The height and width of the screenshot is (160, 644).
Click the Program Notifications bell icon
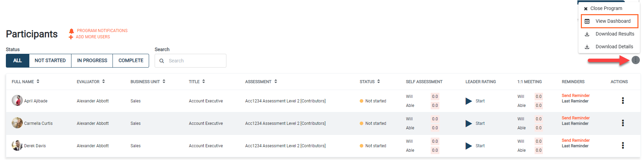[71, 31]
